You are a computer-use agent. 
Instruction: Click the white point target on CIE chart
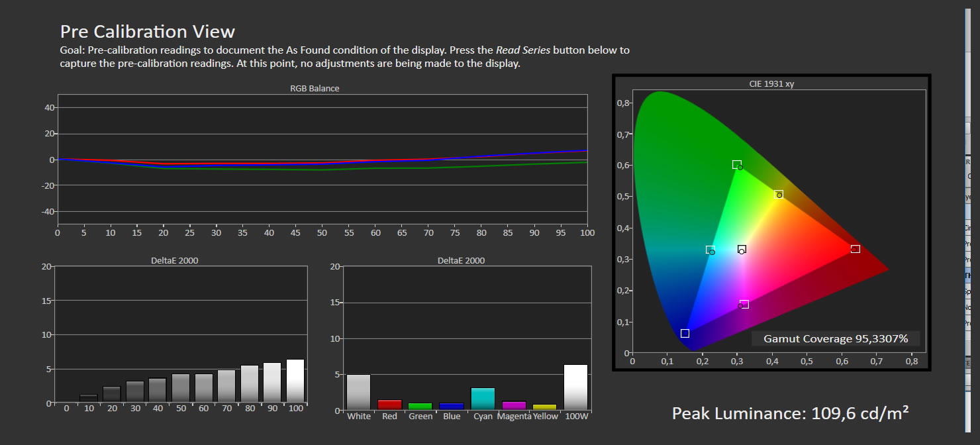[x=742, y=249]
